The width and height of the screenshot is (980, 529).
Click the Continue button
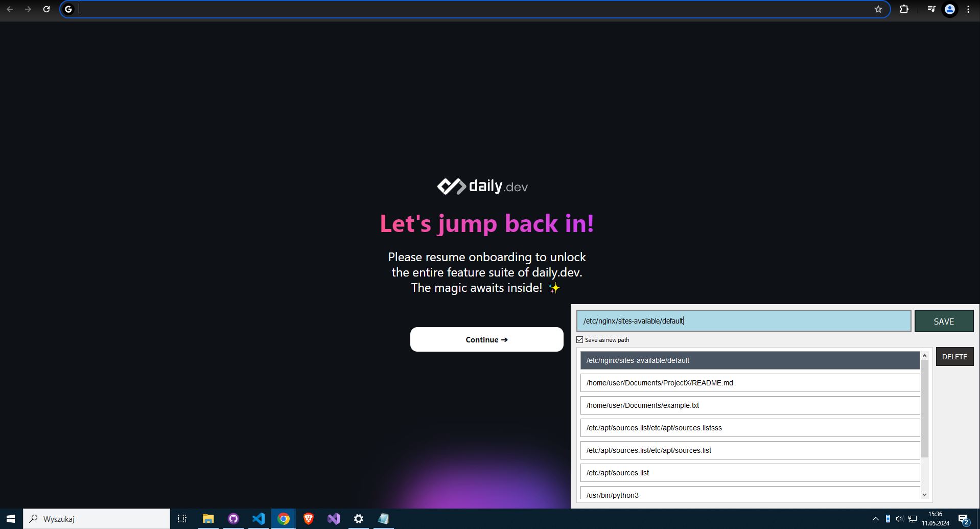486,339
